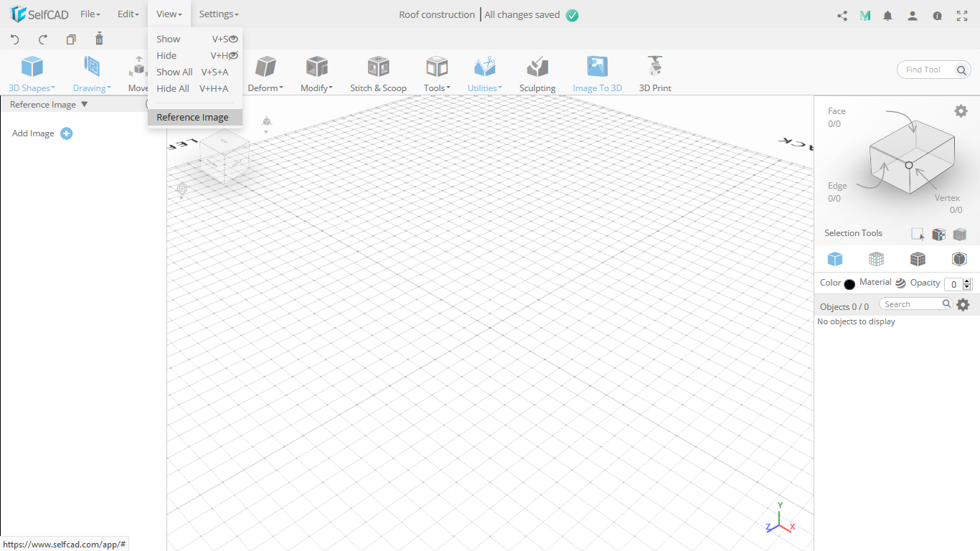The width and height of the screenshot is (980, 551).
Task: Click the delete trash can icon
Action: 99,39
